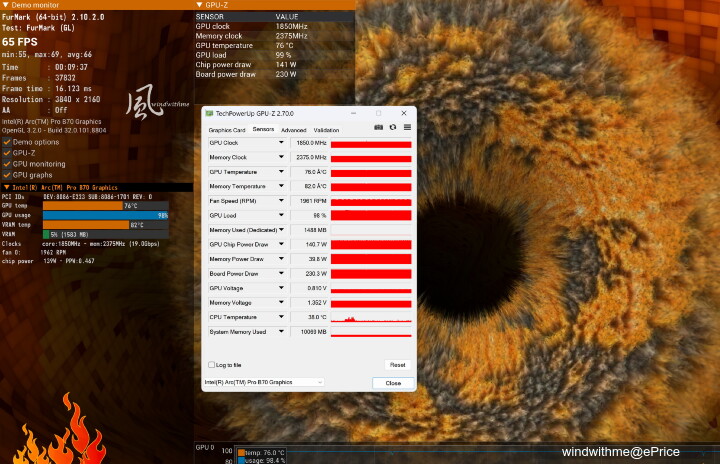Viewport: 720px width, 464px height.
Task: Open the GPU Chip Power Draw dropdown
Action: pos(281,244)
